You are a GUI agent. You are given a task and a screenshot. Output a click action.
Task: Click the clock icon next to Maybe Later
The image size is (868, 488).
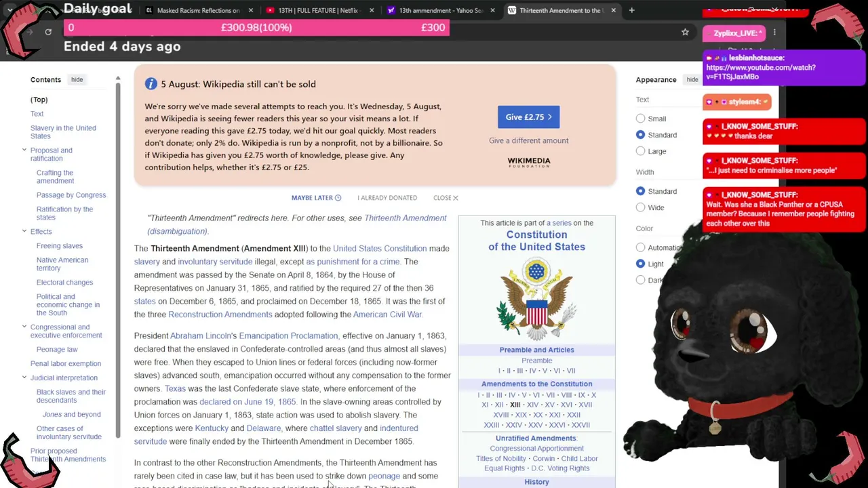(x=338, y=198)
